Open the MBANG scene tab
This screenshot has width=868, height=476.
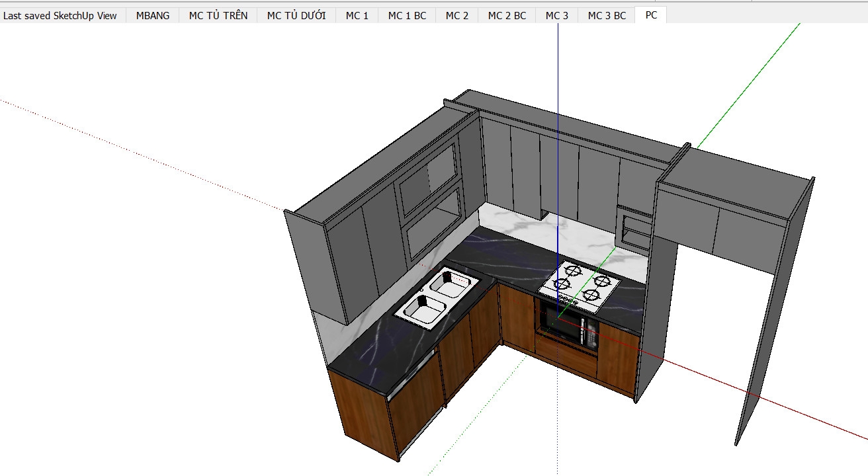click(153, 16)
